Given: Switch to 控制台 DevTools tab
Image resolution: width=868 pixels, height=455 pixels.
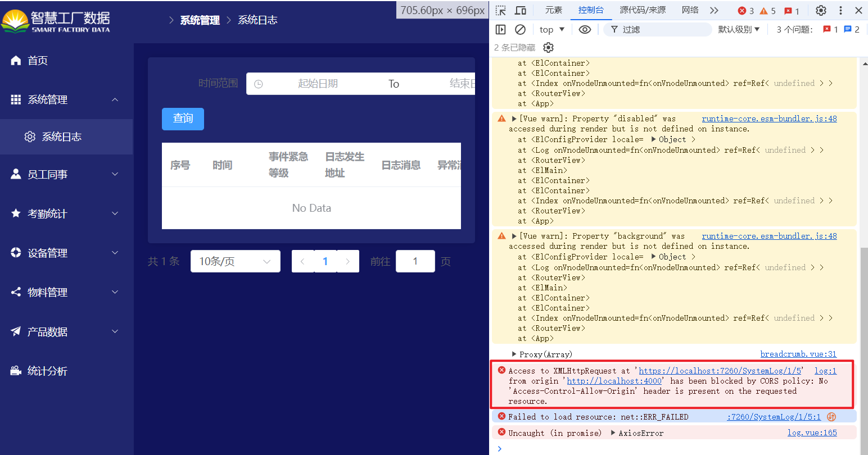Looking at the screenshot, I should (x=591, y=10).
